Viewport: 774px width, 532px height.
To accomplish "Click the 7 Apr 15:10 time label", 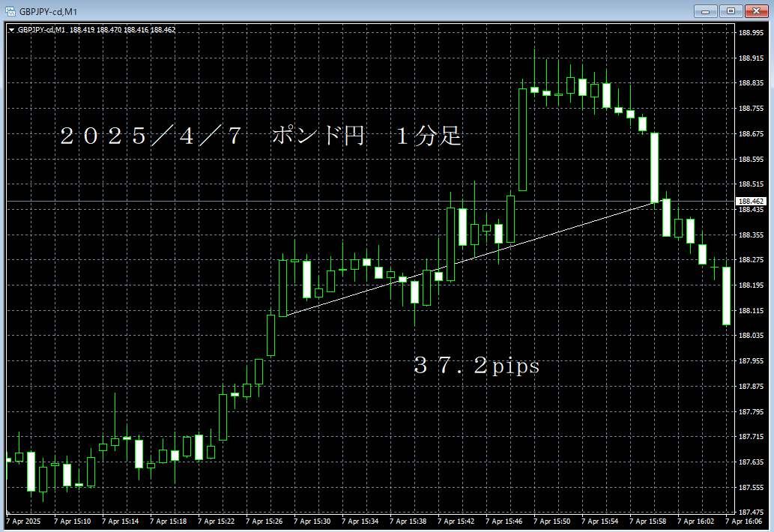I will [72, 522].
